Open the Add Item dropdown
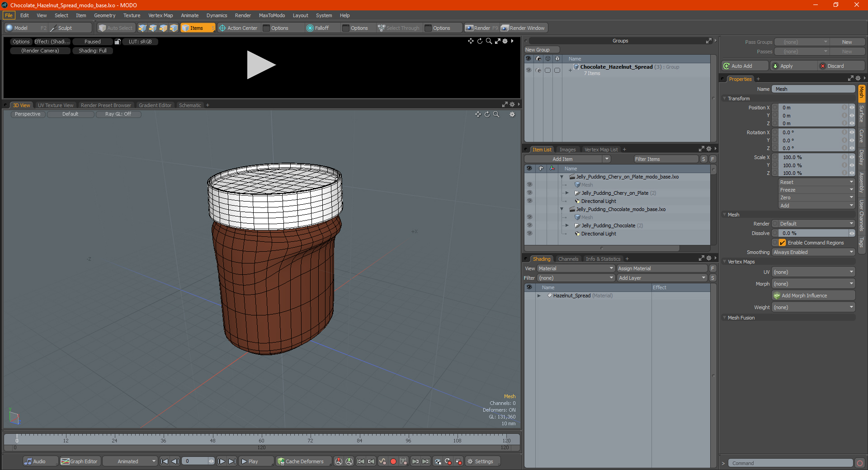The width and height of the screenshot is (868, 470). click(568, 159)
